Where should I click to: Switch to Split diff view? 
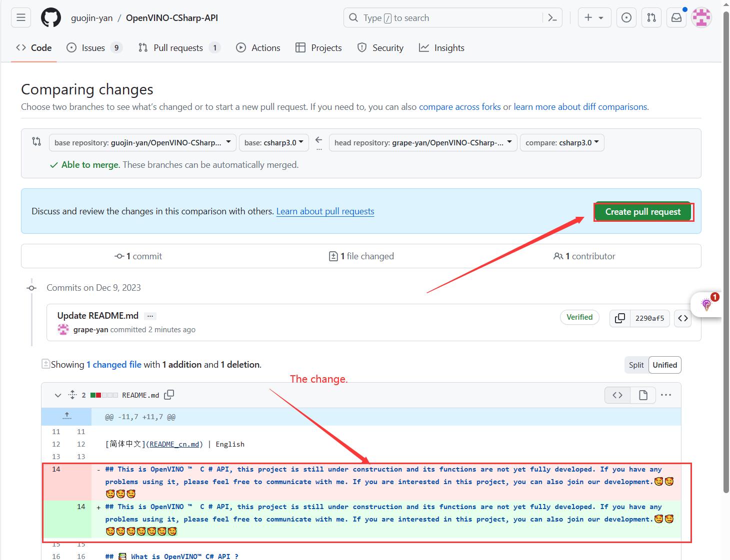coord(636,365)
